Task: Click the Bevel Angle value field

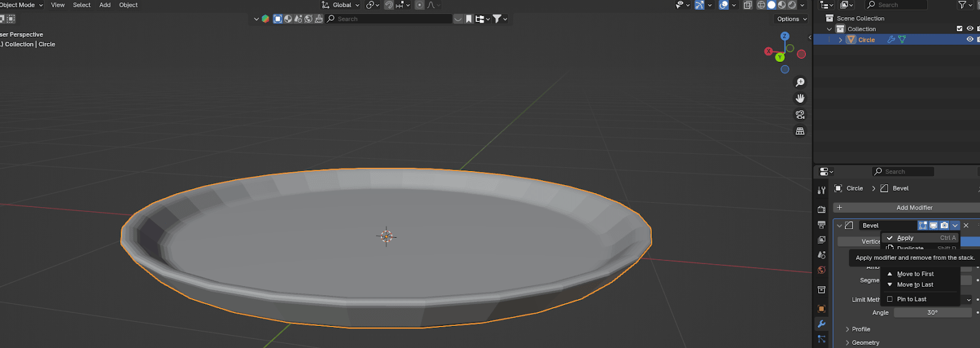Action: [x=932, y=313]
